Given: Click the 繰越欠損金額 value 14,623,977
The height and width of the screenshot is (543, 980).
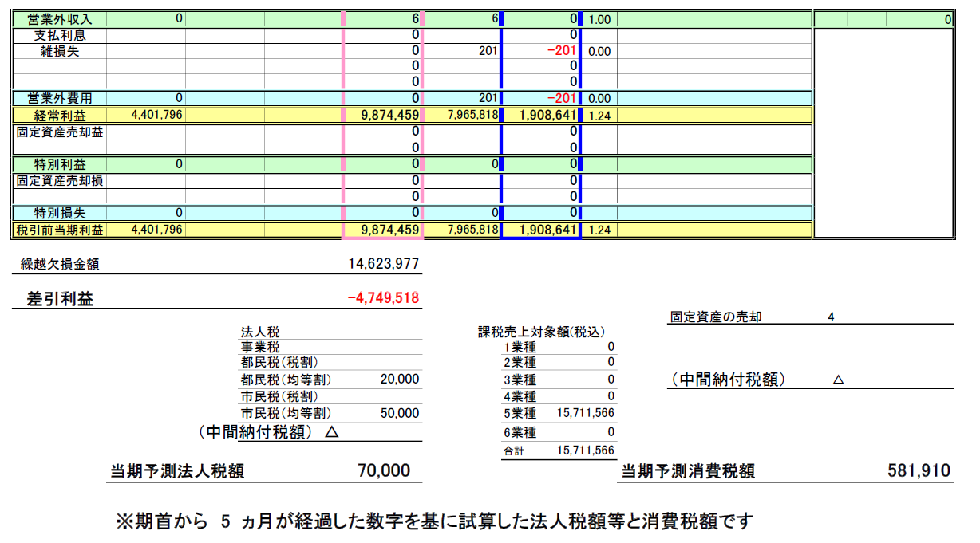Looking at the screenshot, I should click(384, 264).
